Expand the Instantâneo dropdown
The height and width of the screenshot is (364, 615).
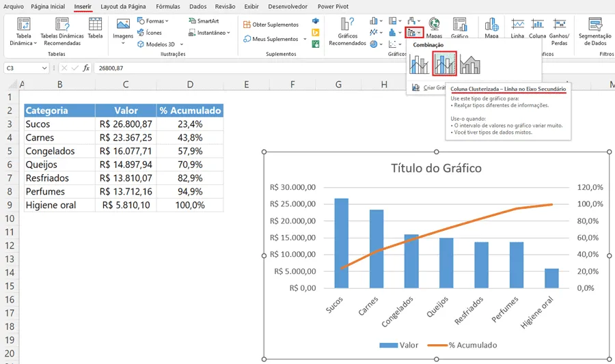tap(228, 33)
